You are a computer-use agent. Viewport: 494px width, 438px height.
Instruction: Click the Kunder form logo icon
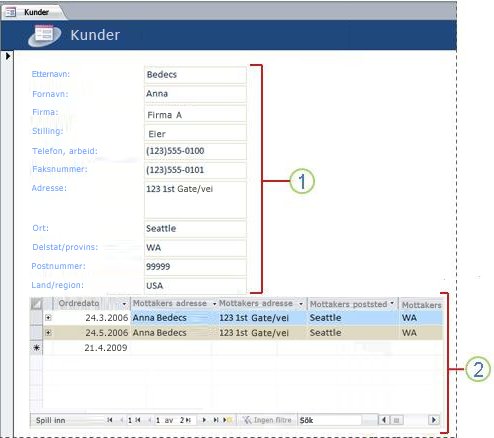pyautogui.click(x=45, y=35)
